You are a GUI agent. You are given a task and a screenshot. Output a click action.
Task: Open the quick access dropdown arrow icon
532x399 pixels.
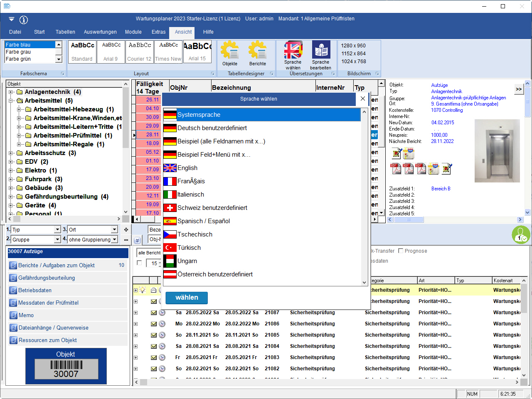click(12, 19)
